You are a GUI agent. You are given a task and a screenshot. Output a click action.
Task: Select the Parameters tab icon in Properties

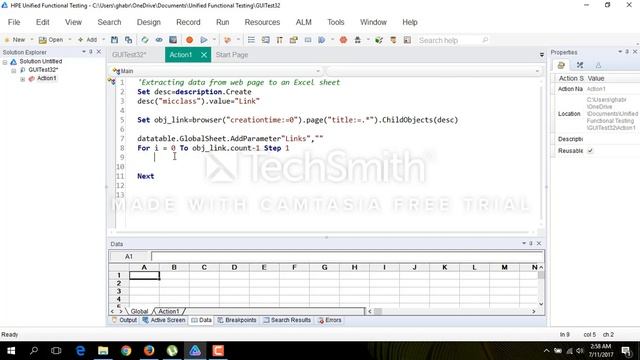click(x=580, y=65)
